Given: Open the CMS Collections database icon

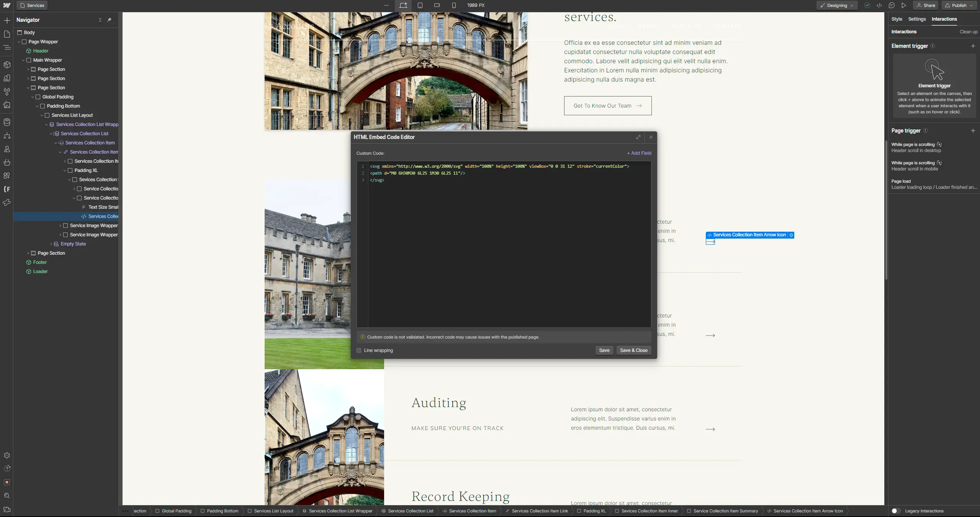Looking at the screenshot, I should click(x=7, y=122).
